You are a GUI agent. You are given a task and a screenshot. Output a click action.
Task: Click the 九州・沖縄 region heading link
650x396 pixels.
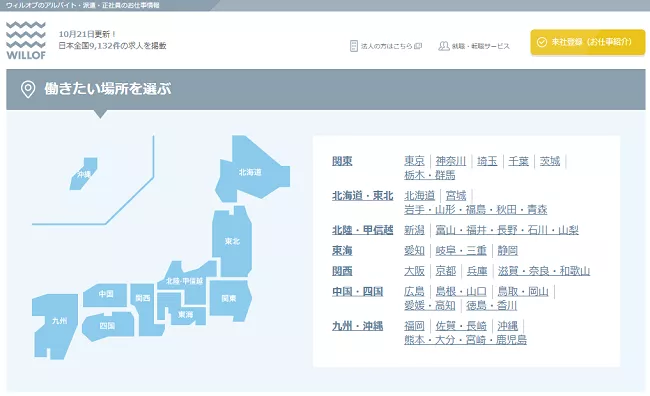click(358, 326)
